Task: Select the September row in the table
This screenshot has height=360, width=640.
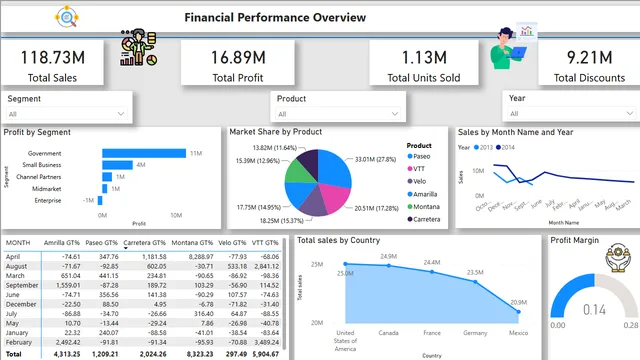Action: [142, 285]
